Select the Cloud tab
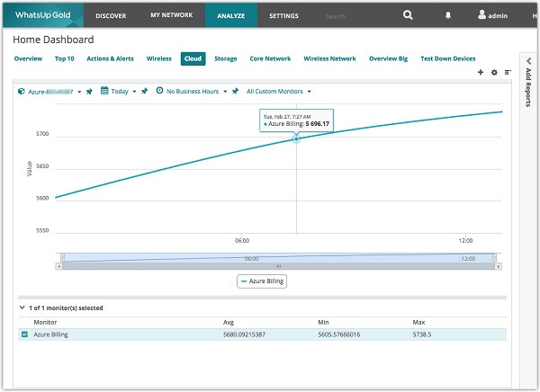Screen dimensions: 540x392 point(193,58)
